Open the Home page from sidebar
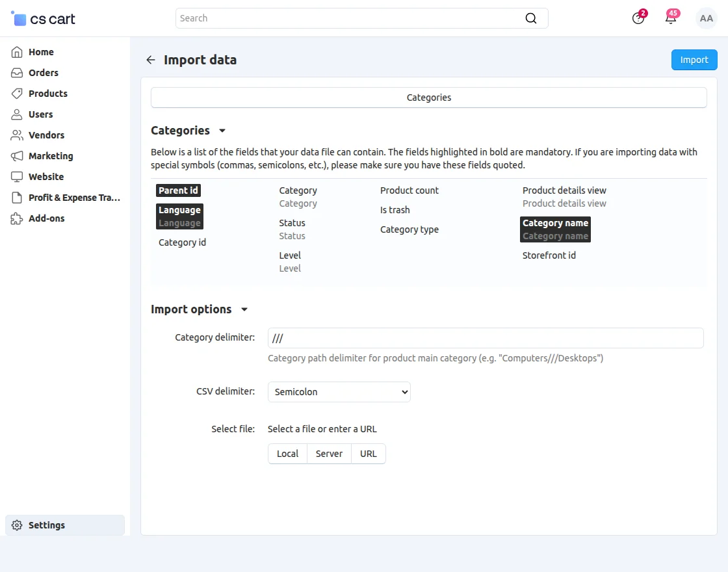728x572 pixels. [x=41, y=52]
